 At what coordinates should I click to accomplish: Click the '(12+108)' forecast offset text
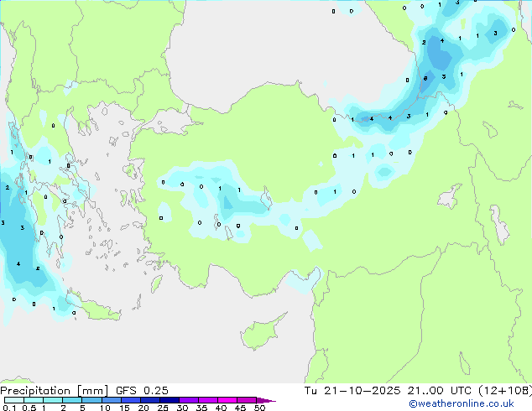coord(505,391)
